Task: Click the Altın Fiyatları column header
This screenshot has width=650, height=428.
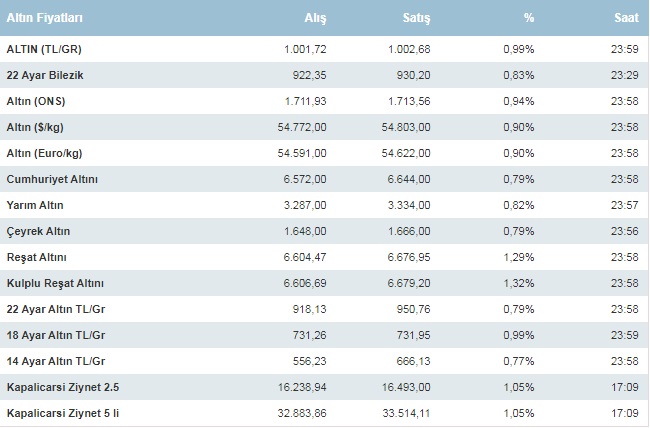Action: coord(44,19)
